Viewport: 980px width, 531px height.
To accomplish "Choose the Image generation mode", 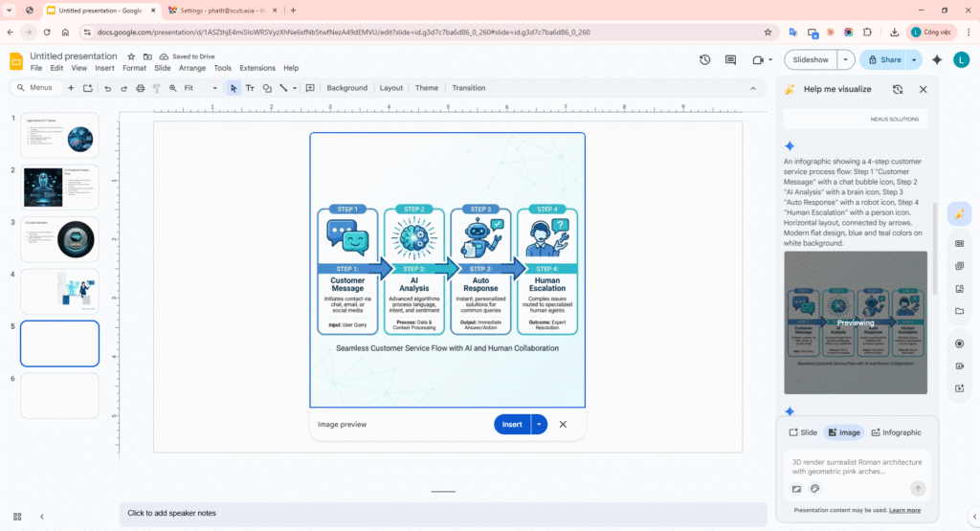I will point(843,432).
